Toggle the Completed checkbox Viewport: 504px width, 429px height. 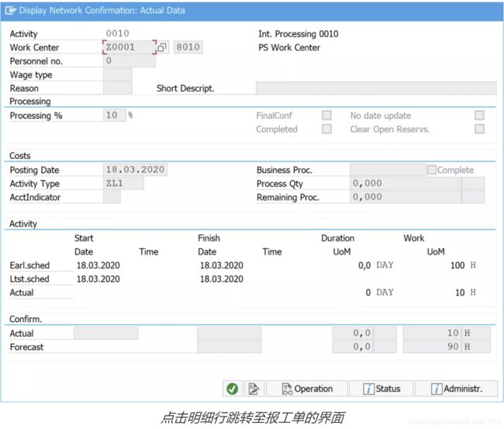pos(326,129)
